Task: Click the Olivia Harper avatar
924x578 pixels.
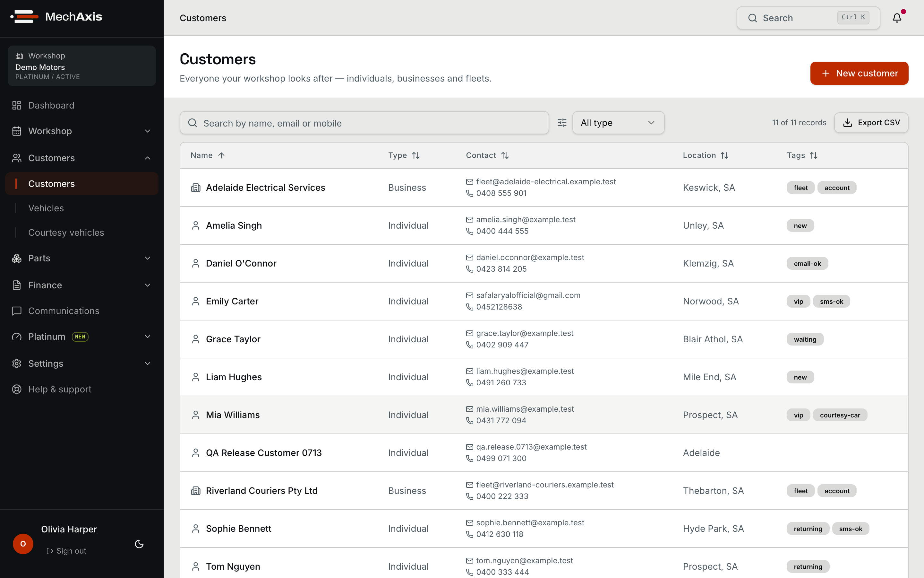Action: (23, 544)
